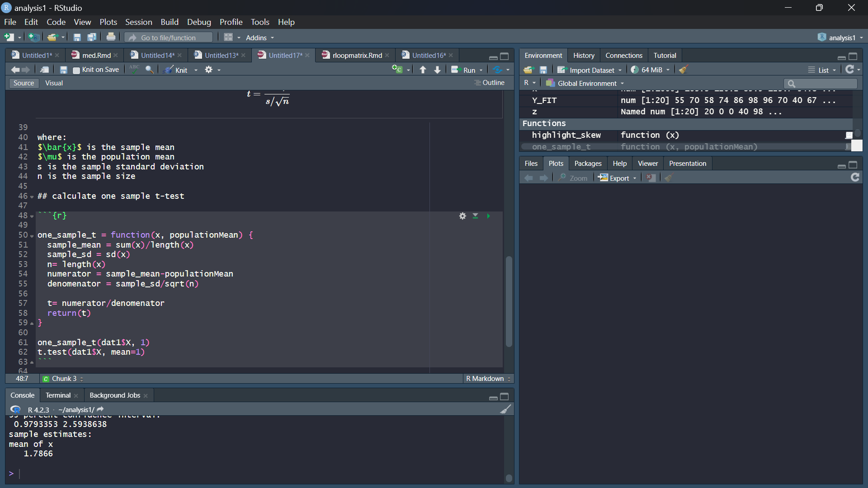Screen dimensions: 868x488
Task: Go to next section or chunk
Action: click(437, 70)
